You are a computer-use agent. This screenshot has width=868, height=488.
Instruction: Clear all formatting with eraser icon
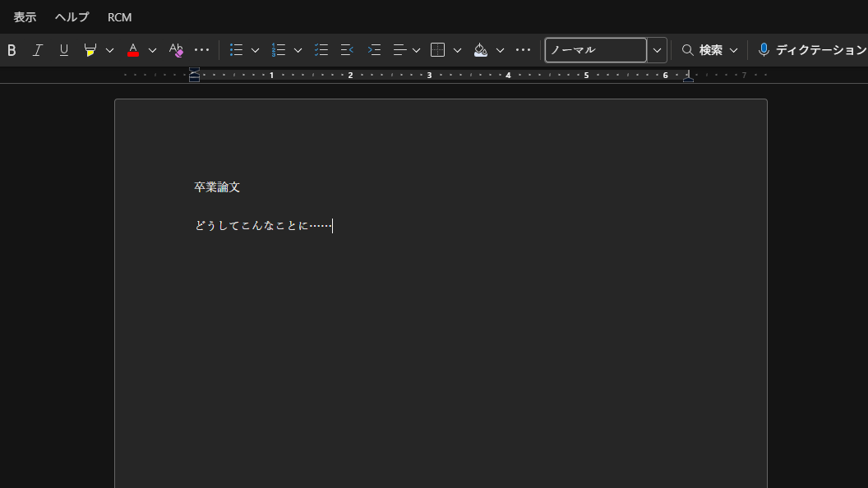(x=176, y=50)
